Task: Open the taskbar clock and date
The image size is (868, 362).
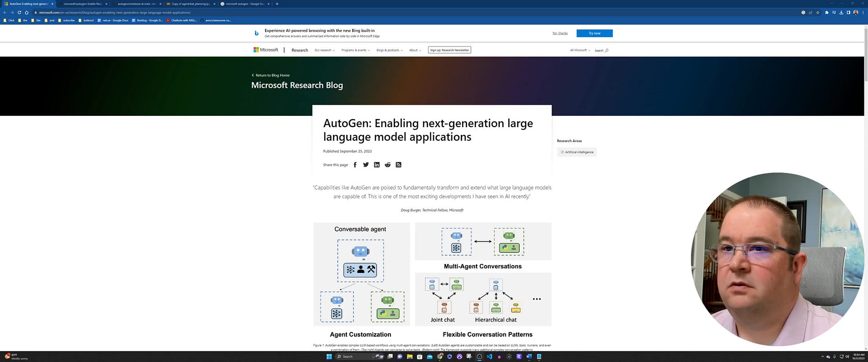Action: (859, 357)
